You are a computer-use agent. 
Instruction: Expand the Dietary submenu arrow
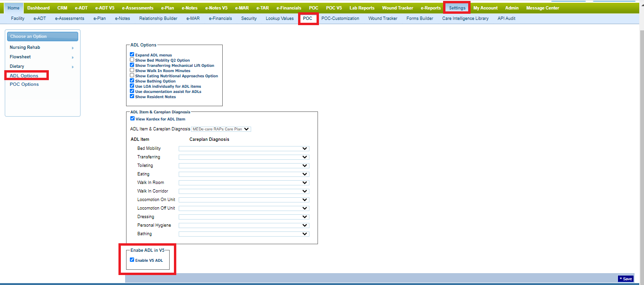click(73, 67)
